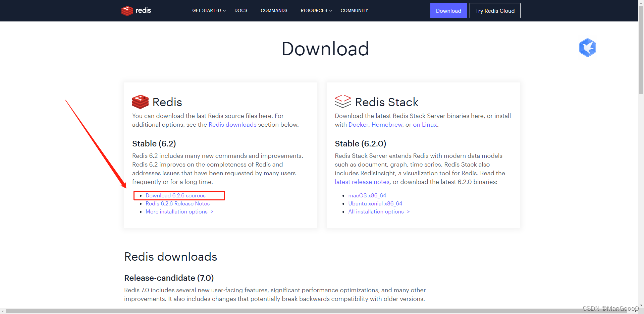Click the on Linux link
The height and width of the screenshot is (314, 644).
click(425, 125)
